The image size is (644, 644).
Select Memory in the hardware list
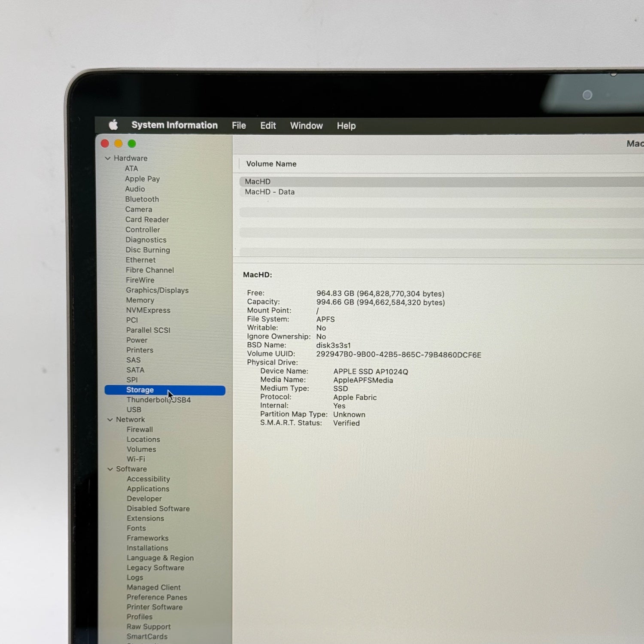[140, 300]
